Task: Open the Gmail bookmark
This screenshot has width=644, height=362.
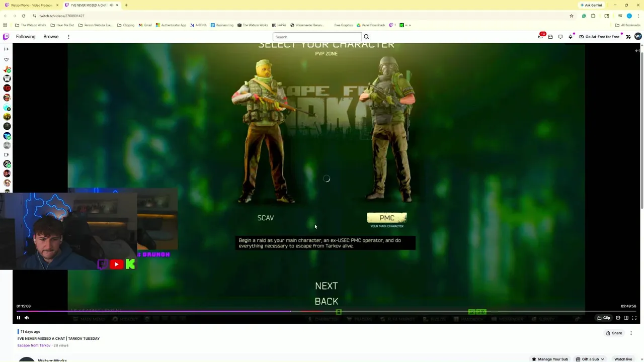Action: 145,25
